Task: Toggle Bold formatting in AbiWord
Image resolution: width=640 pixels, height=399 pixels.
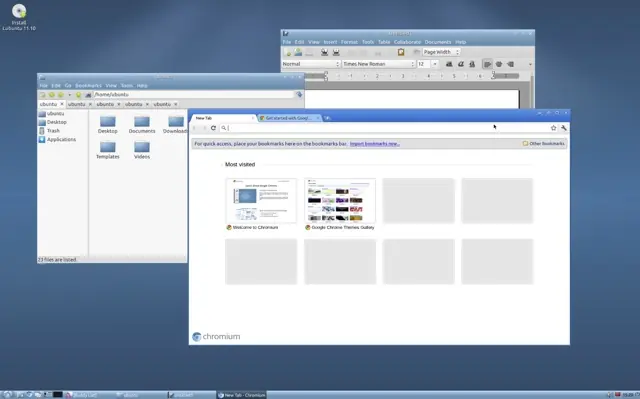Action: [449, 64]
